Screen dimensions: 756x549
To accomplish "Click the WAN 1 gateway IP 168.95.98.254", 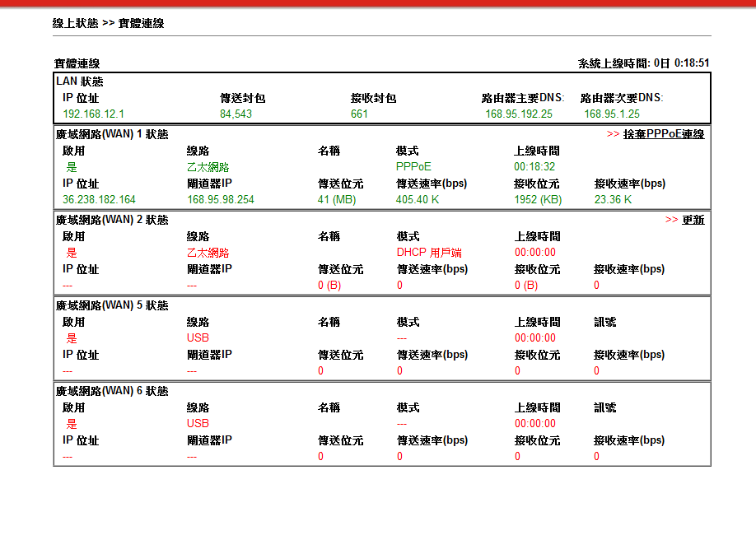I will click(220, 200).
